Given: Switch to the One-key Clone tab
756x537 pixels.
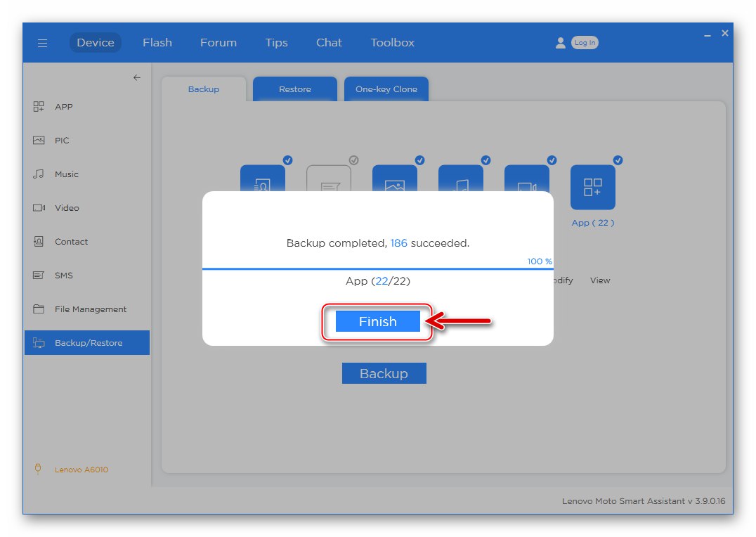Looking at the screenshot, I should (386, 89).
